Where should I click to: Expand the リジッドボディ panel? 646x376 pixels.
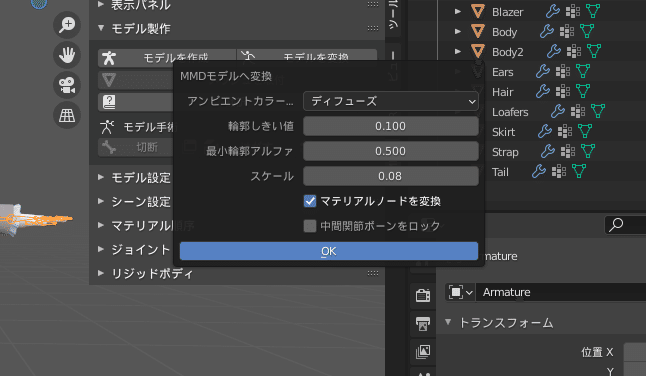(x=101, y=273)
